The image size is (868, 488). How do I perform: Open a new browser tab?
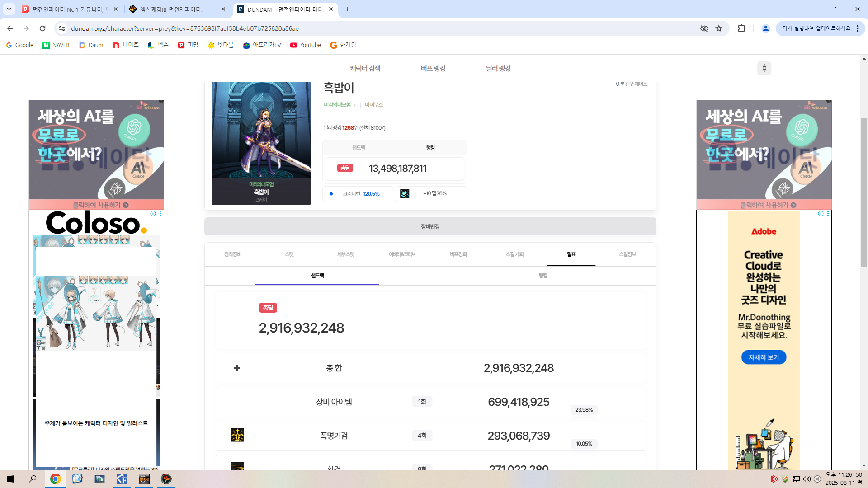[347, 9]
